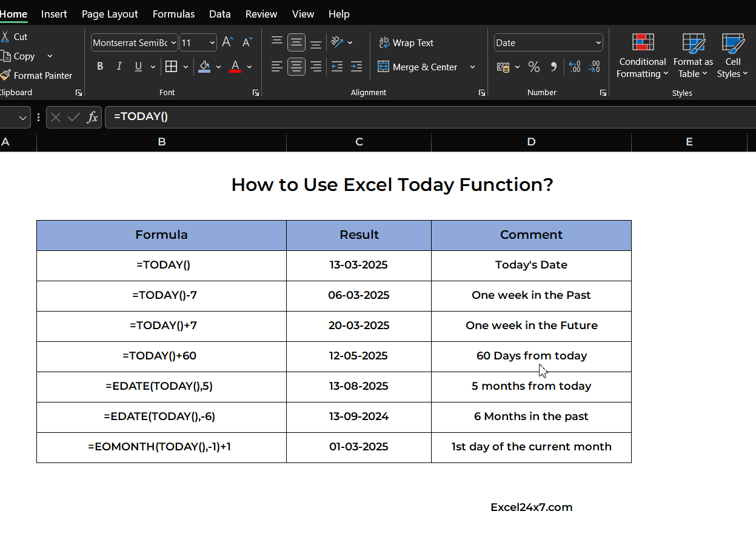756x534 pixels.
Task: Toggle Wrap Text
Action: (x=406, y=43)
